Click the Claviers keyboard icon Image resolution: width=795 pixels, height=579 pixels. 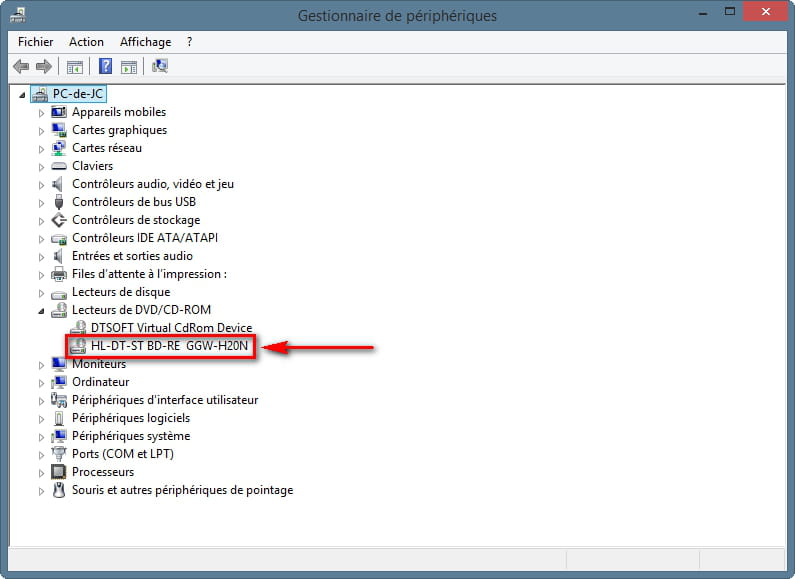59,166
